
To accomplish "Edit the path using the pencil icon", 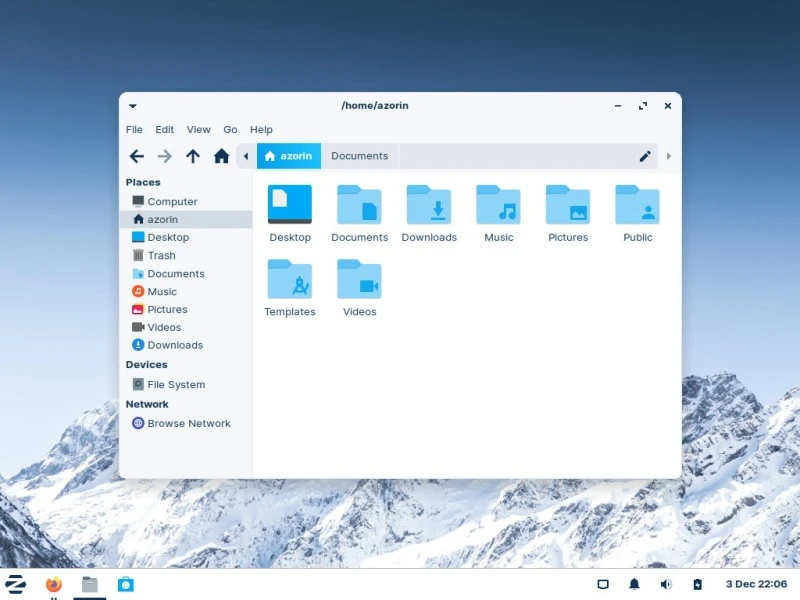I will click(644, 156).
